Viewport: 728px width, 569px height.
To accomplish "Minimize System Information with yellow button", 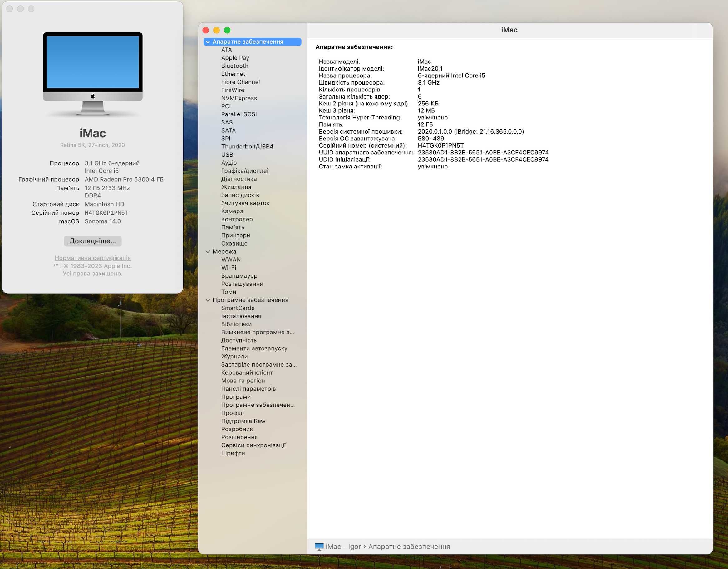I will pos(216,30).
